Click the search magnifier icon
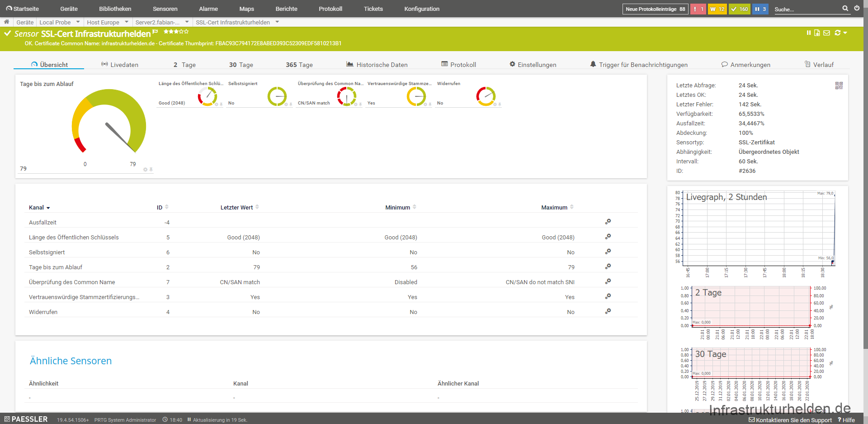 coord(845,8)
